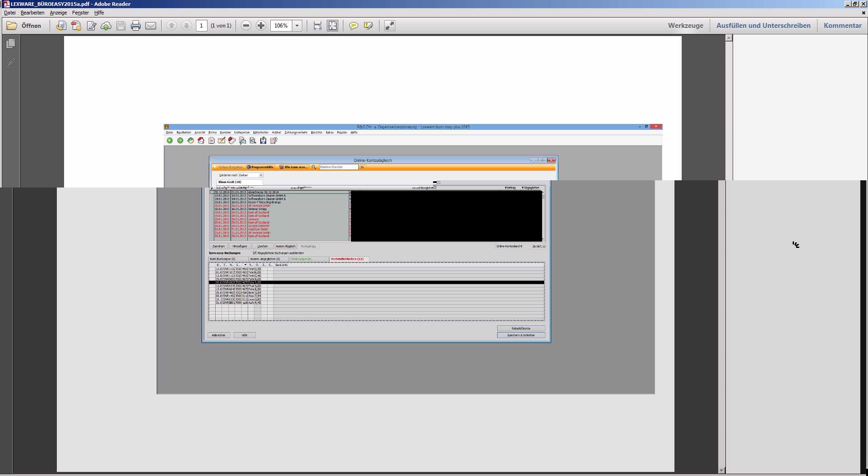This screenshot has width=868, height=476.
Task: Click the Lieferanten menu in Lexware screenshot
Action: click(x=242, y=133)
